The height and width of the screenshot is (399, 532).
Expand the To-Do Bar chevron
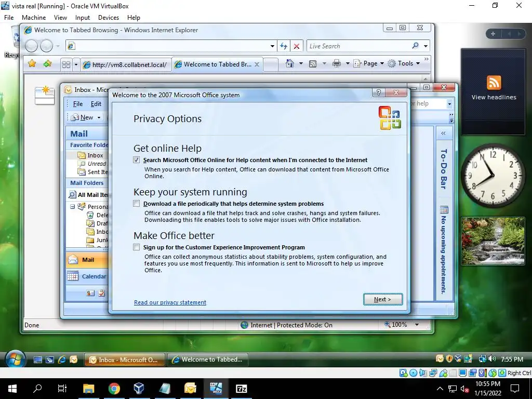click(443, 134)
